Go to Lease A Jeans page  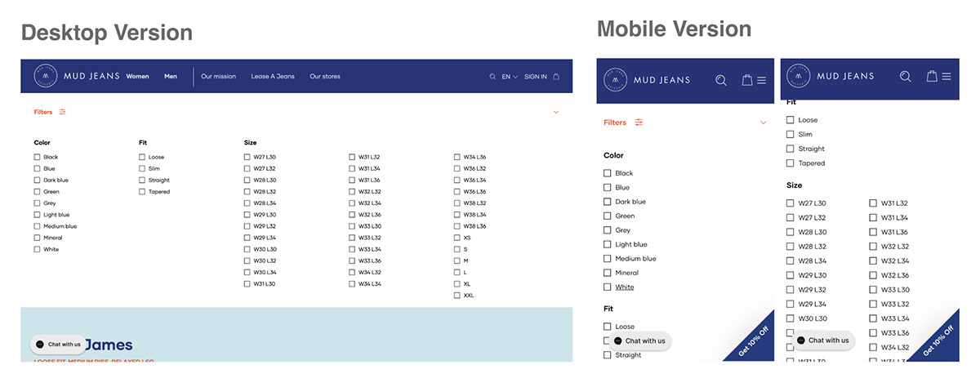(273, 77)
